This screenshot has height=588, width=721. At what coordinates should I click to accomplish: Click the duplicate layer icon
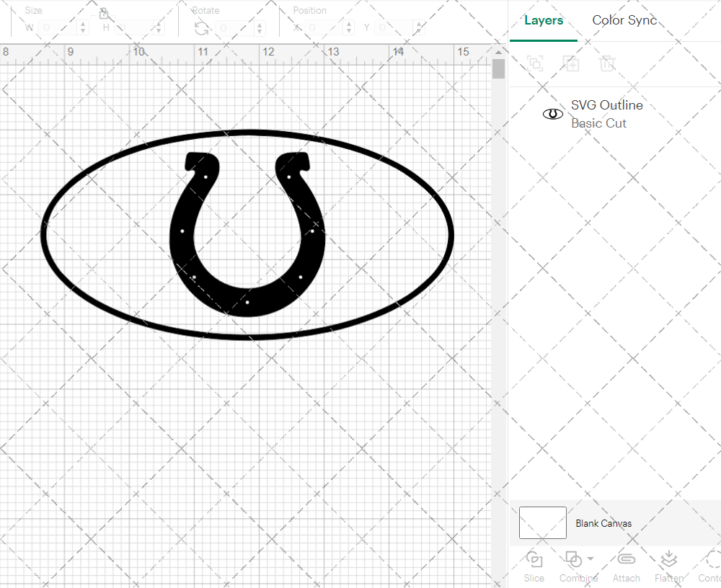(x=572, y=63)
